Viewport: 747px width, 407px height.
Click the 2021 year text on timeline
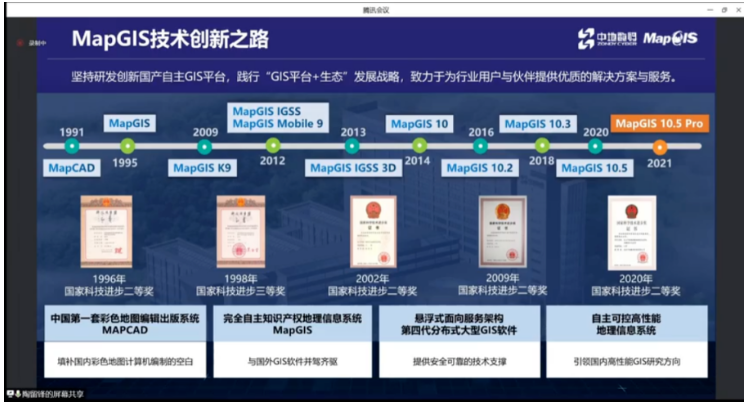(659, 163)
